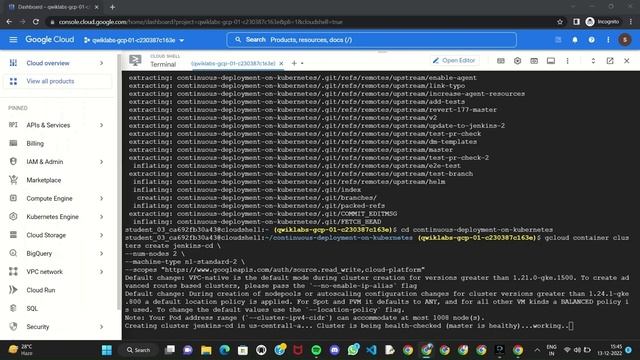The height and width of the screenshot is (360, 640).
Task: Add a new Cloud Shell tab
Action: click(x=294, y=63)
